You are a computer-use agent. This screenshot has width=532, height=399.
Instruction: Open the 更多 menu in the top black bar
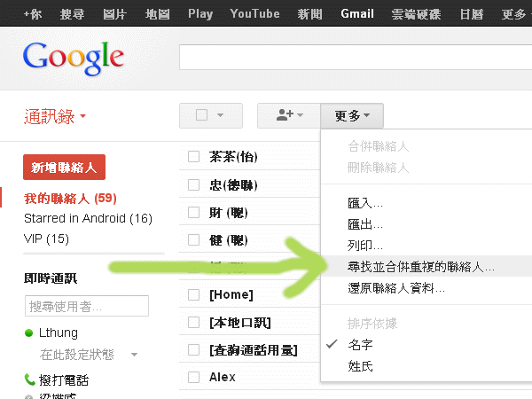click(513, 14)
